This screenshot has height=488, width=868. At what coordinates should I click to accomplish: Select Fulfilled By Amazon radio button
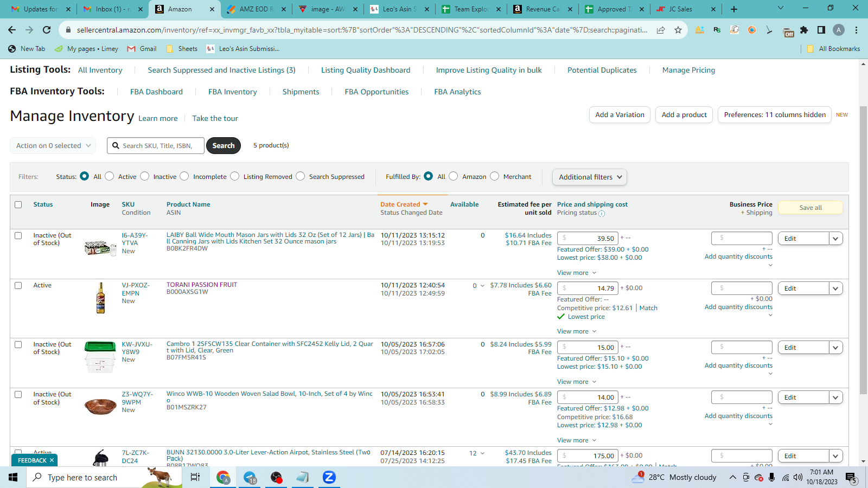click(x=454, y=176)
